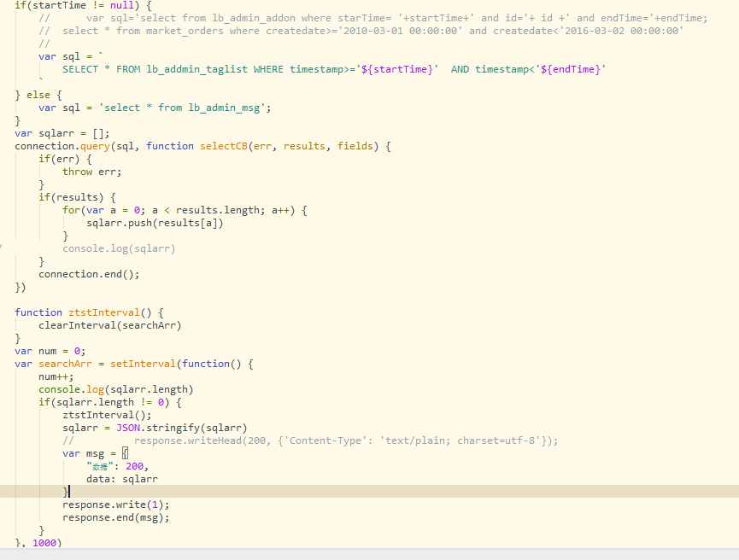Viewport: 739px width, 560px height.
Task: Click 'function ztstInterval() {' declaration
Action: click(89, 312)
